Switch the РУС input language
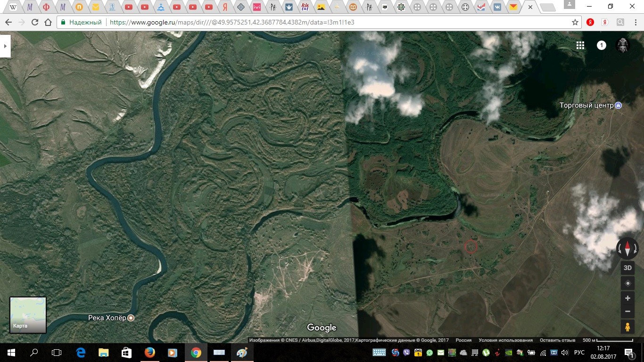This screenshot has width=644, height=362. tap(579, 352)
